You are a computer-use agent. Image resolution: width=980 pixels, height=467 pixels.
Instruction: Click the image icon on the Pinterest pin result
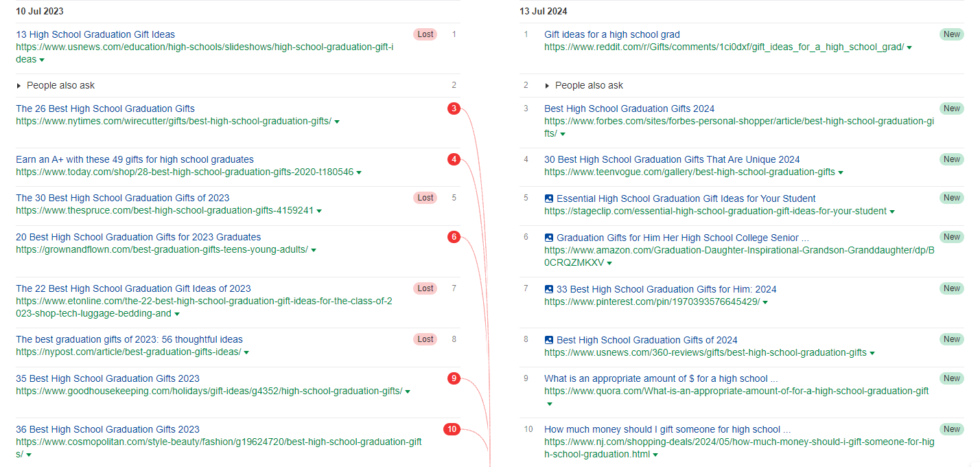548,289
